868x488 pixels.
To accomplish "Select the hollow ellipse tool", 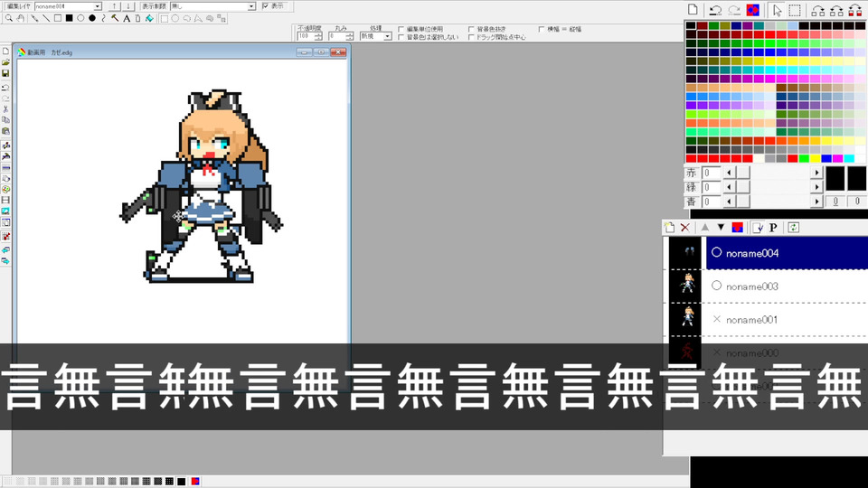I will 80,18.
